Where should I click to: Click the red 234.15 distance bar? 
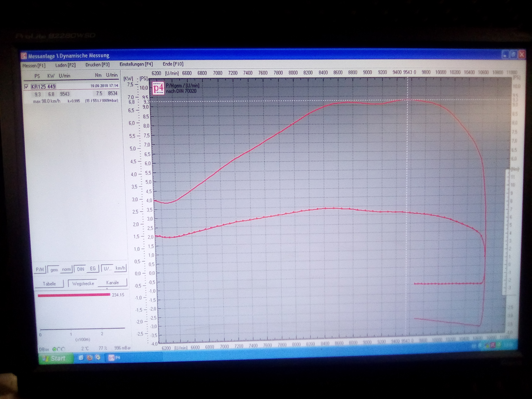(74, 295)
